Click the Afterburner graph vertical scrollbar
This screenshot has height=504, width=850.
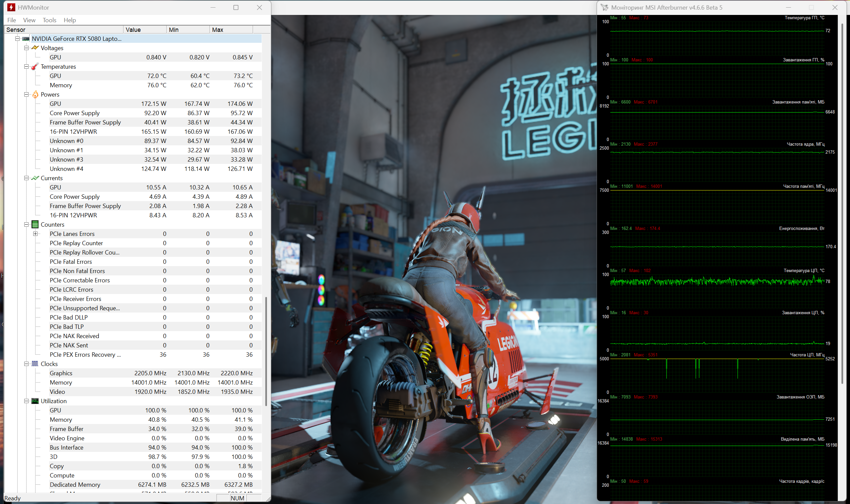pyautogui.click(x=842, y=204)
